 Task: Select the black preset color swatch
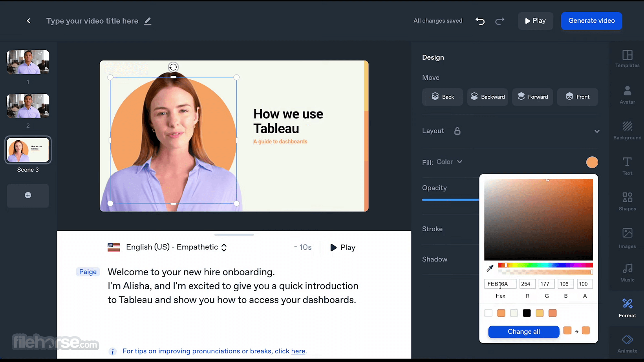click(527, 313)
